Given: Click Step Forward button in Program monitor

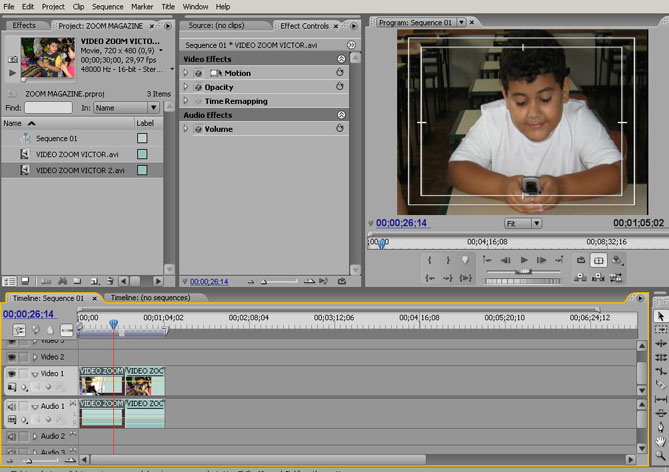Looking at the screenshot, I should pos(542,260).
